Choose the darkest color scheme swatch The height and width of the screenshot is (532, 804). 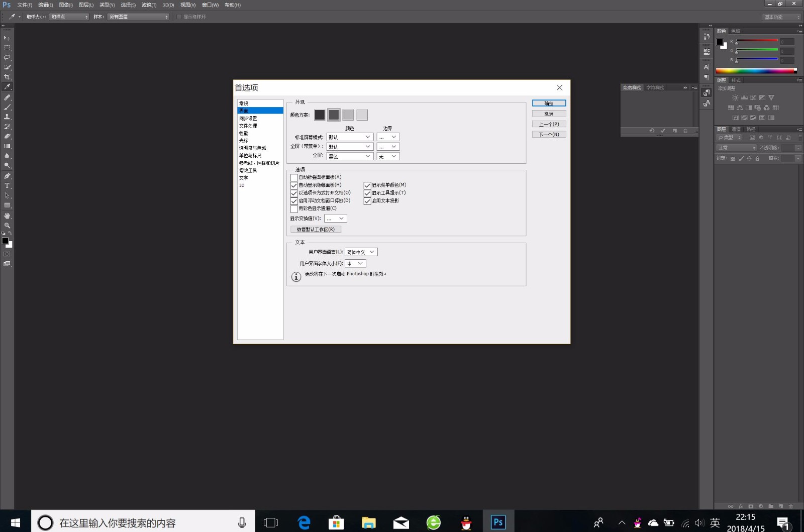320,115
